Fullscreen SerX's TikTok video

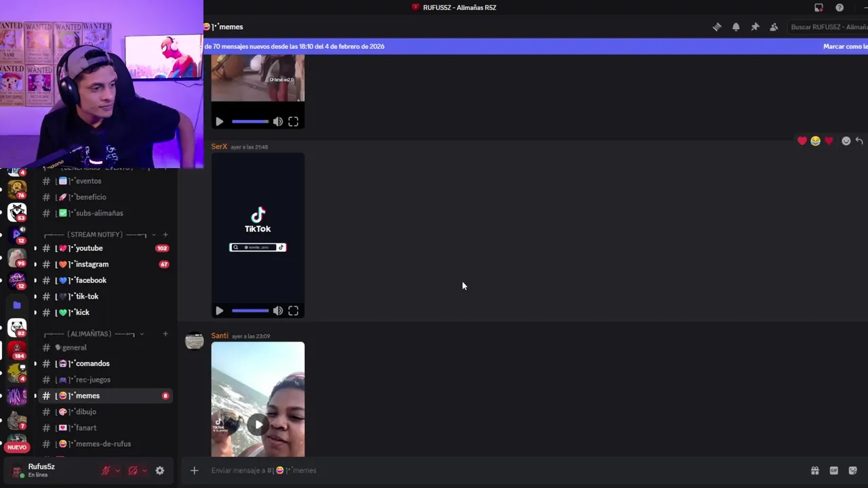pos(293,311)
